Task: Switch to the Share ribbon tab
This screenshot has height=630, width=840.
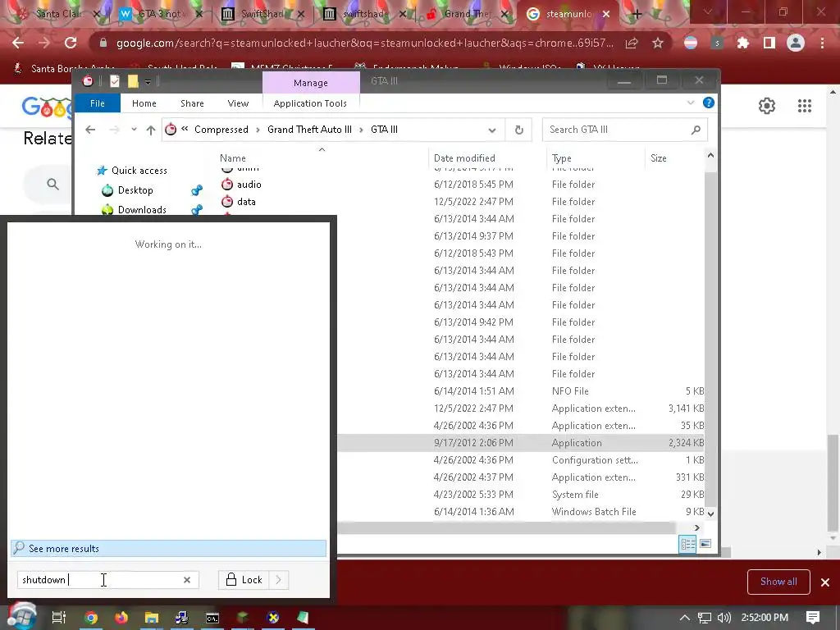Action: 192,103
